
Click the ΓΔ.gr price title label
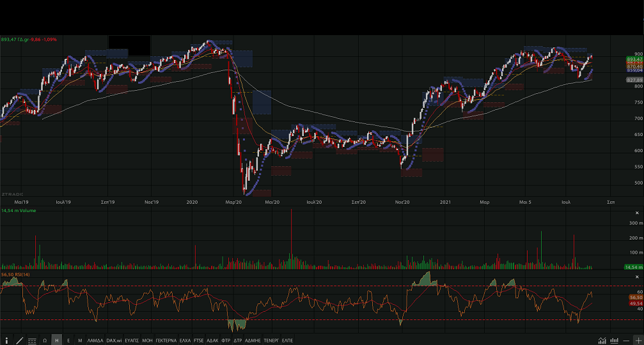click(29, 39)
